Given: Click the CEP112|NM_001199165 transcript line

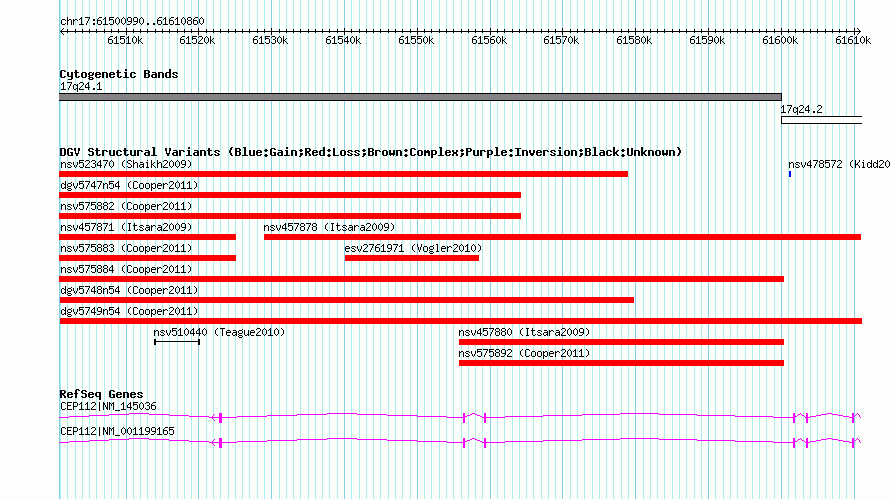Looking at the screenshot, I should 460,442.
